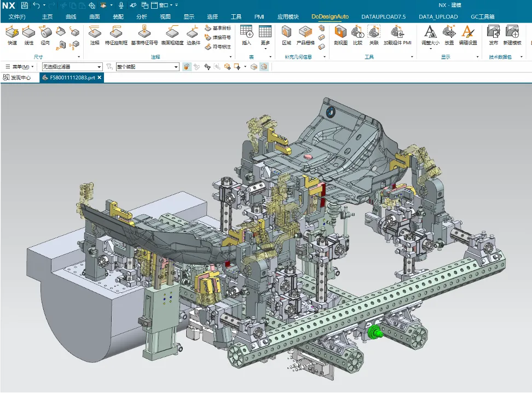The width and height of the screenshot is (532, 393).
Task: Toggle the highlighted cube icon at toolbar end
Action: click(263, 67)
